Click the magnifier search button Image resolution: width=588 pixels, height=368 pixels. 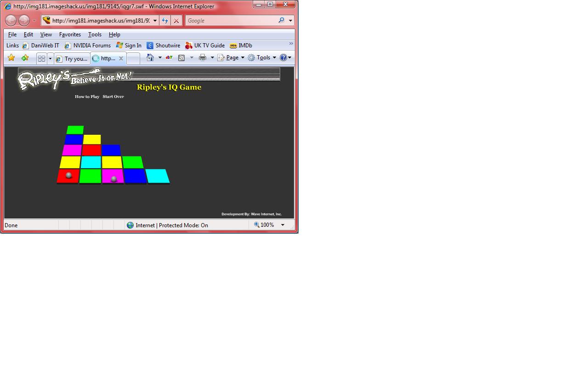click(281, 20)
